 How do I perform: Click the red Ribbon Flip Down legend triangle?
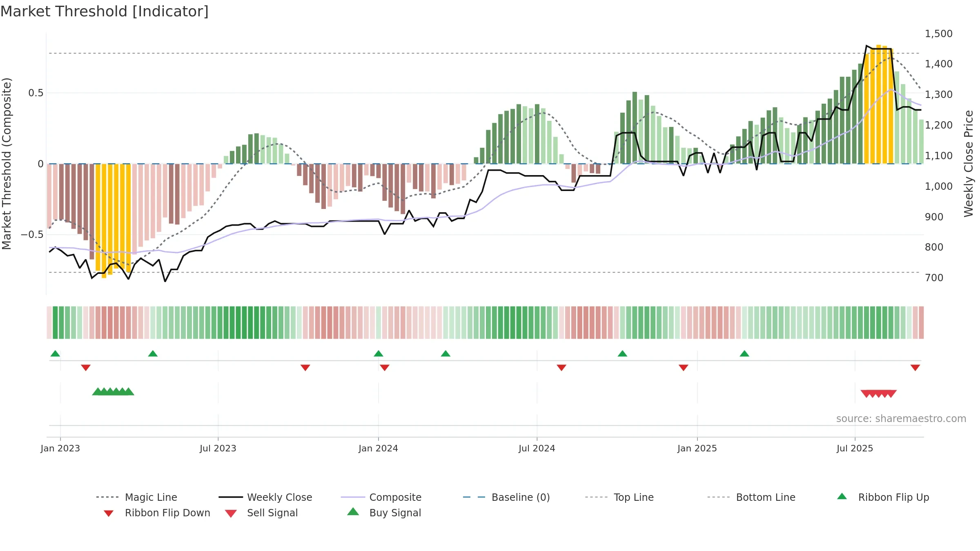pos(109,513)
